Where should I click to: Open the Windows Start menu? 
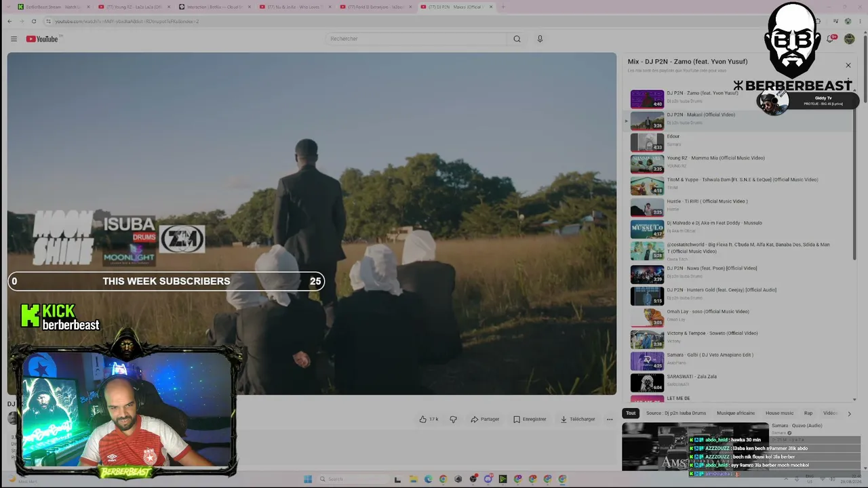click(307, 479)
